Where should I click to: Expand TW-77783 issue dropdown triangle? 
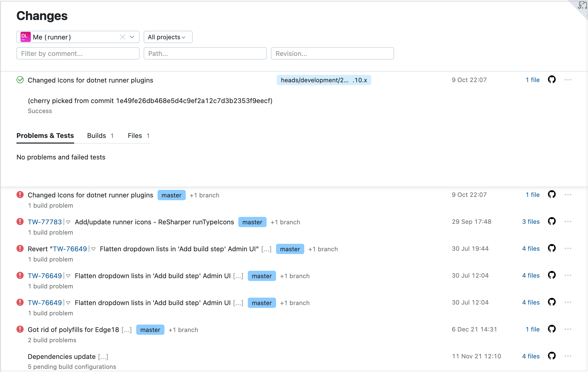pos(68,222)
